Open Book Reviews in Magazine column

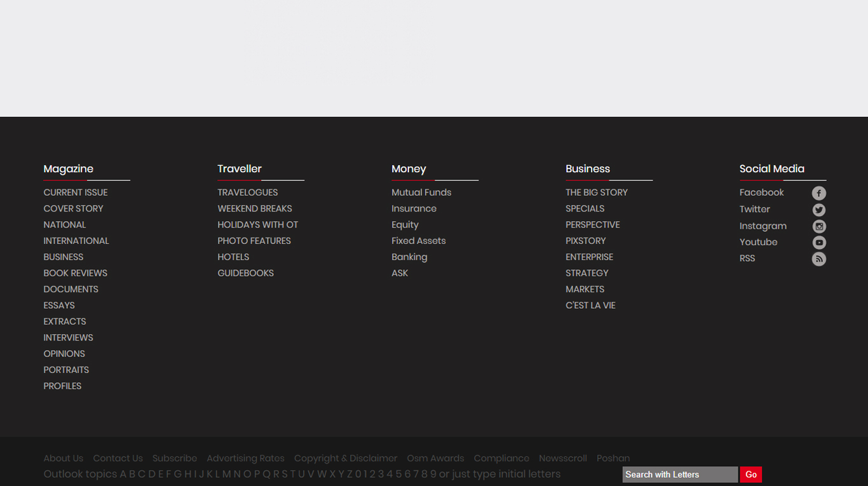(75, 273)
